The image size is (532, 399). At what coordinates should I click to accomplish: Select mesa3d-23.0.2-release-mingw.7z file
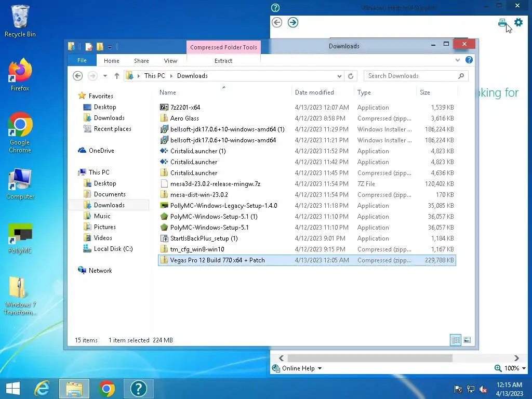307,183
